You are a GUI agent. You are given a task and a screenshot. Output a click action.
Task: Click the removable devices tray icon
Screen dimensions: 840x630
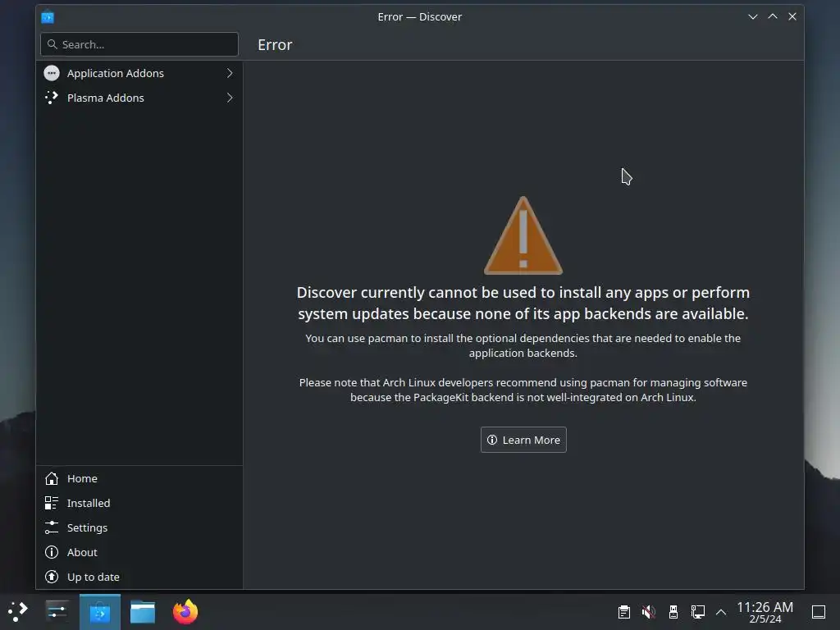coord(673,612)
